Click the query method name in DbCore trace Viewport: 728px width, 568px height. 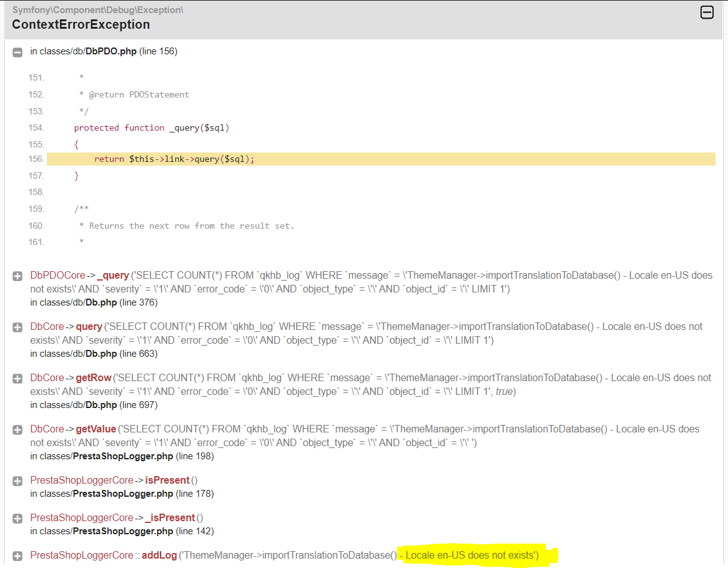(x=89, y=326)
